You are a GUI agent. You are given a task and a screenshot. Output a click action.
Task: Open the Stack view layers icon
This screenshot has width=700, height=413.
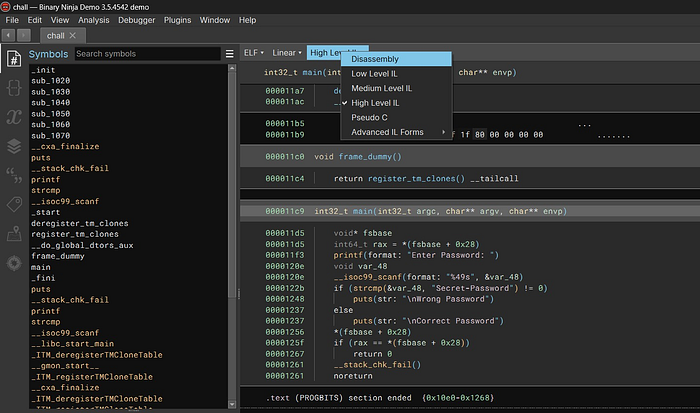click(14, 146)
